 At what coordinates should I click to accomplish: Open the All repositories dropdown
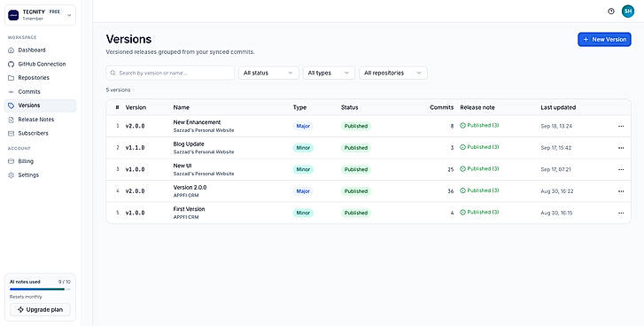coord(393,73)
